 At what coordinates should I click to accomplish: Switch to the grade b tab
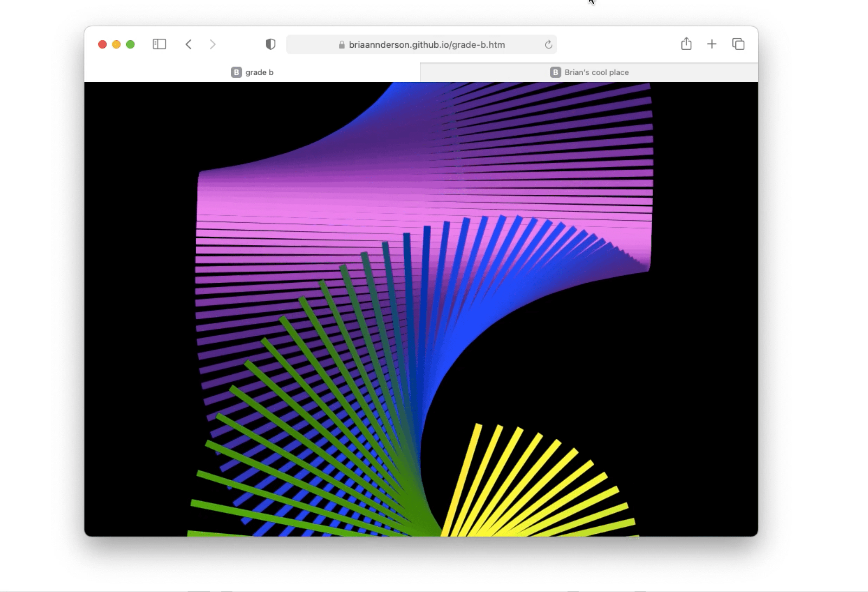[259, 72]
